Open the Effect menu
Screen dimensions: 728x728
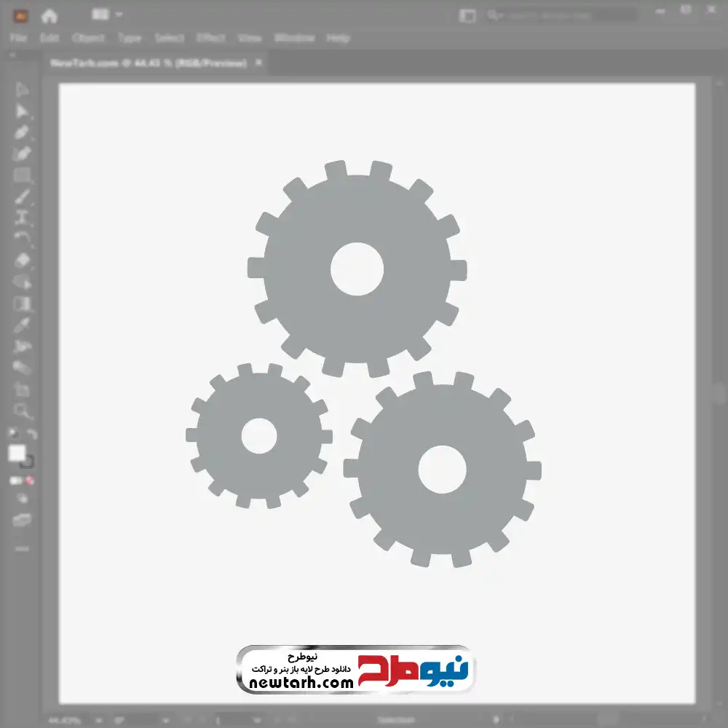tap(210, 38)
